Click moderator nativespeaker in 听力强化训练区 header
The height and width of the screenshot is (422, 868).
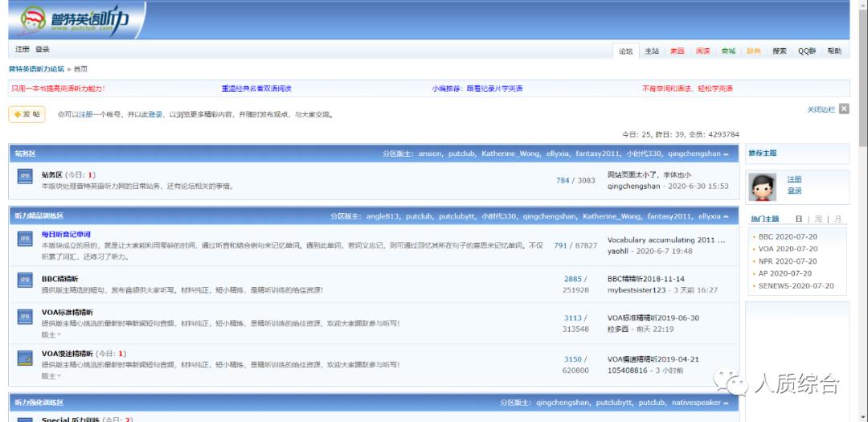pyautogui.click(x=696, y=404)
